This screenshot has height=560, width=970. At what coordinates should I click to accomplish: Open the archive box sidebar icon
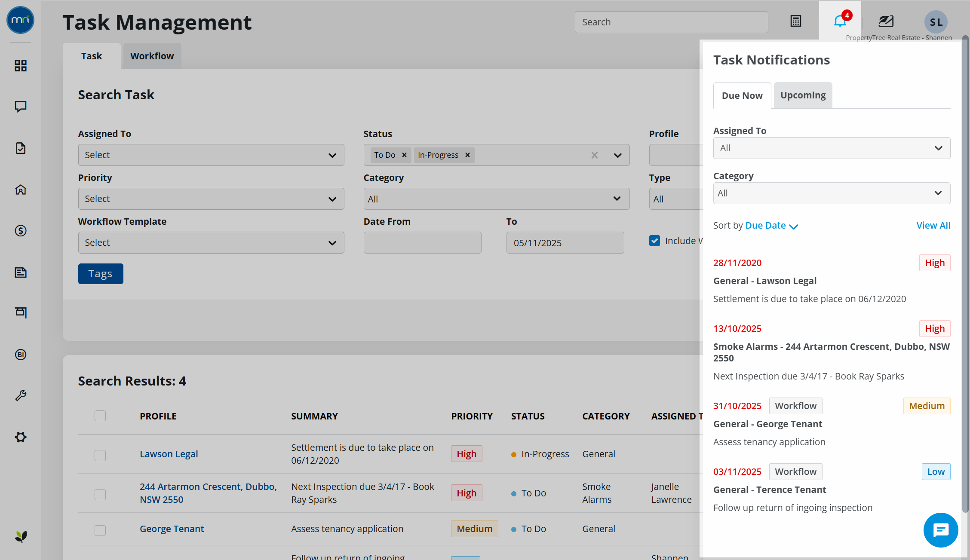[x=21, y=312]
